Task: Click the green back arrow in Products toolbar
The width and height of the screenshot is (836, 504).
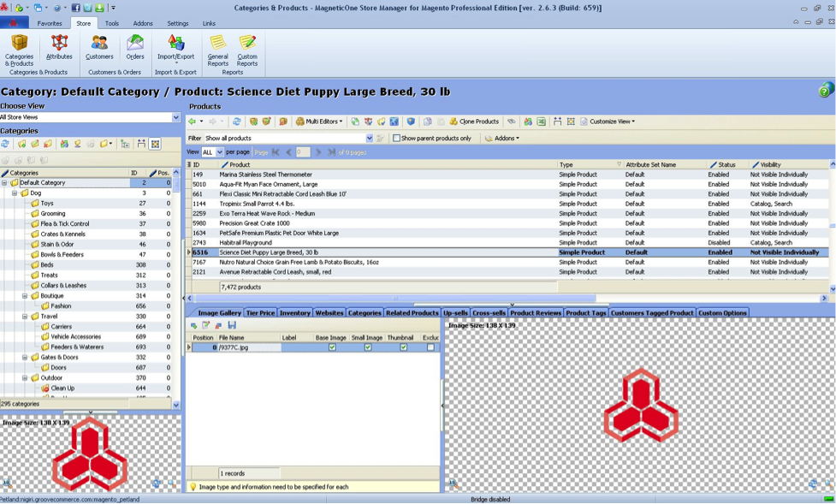Action: 193,122
